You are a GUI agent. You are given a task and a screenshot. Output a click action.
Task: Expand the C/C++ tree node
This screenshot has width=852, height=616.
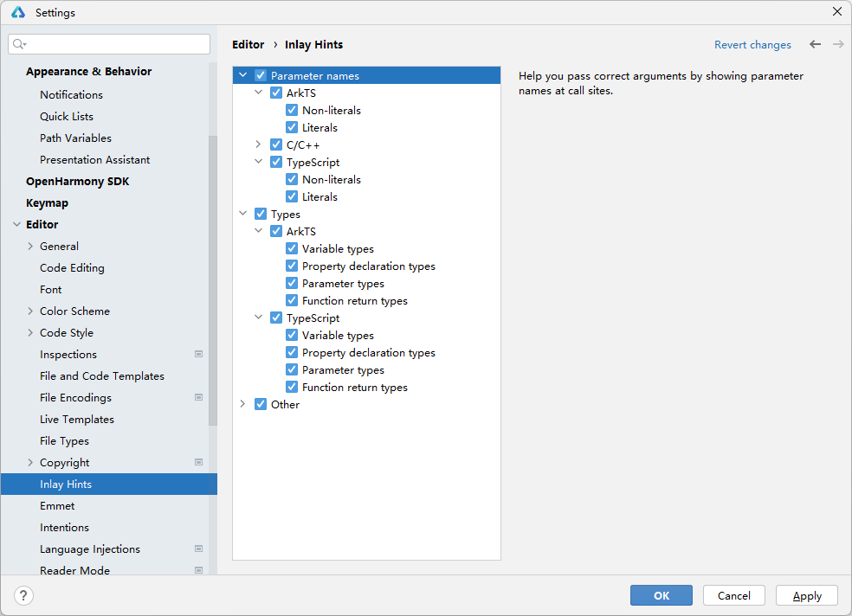[258, 144]
